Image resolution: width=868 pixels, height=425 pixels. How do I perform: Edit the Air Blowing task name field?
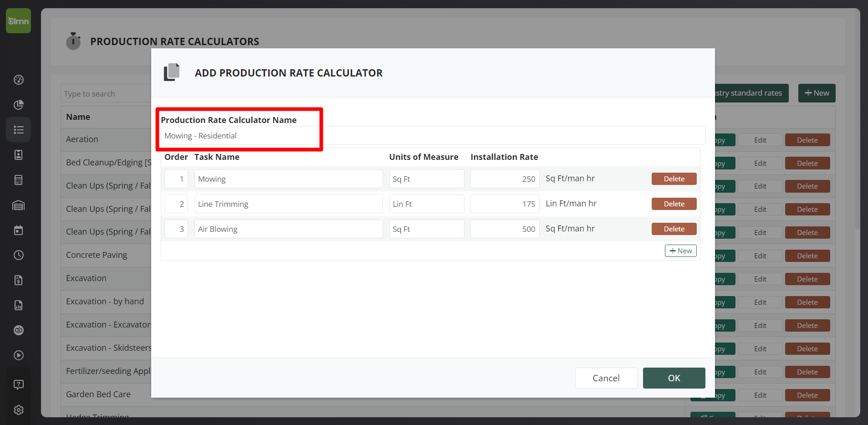288,229
